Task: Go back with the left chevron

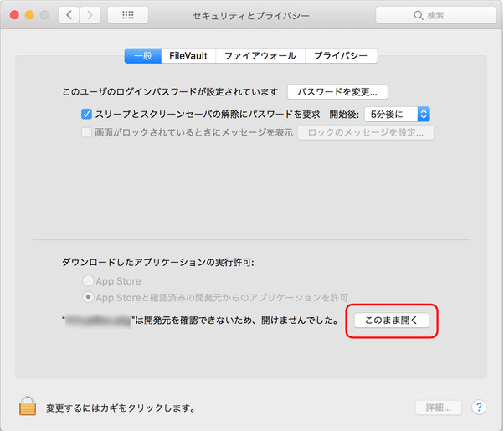Action: [69, 15]
